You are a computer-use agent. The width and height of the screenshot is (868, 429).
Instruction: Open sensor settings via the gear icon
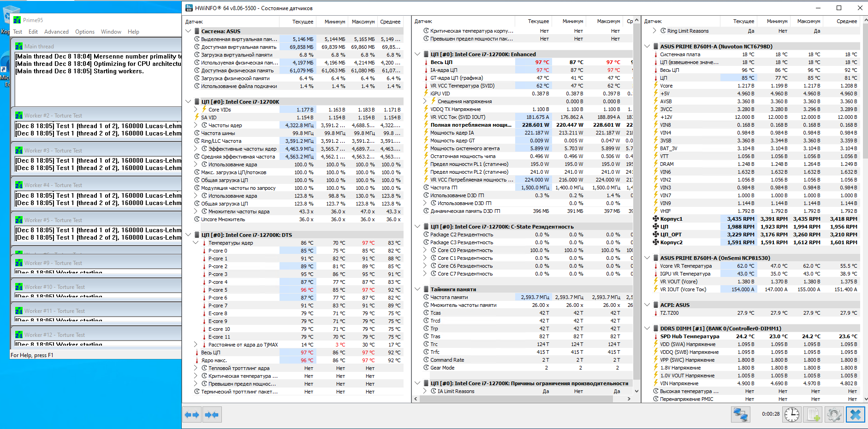tap(834, 415)
